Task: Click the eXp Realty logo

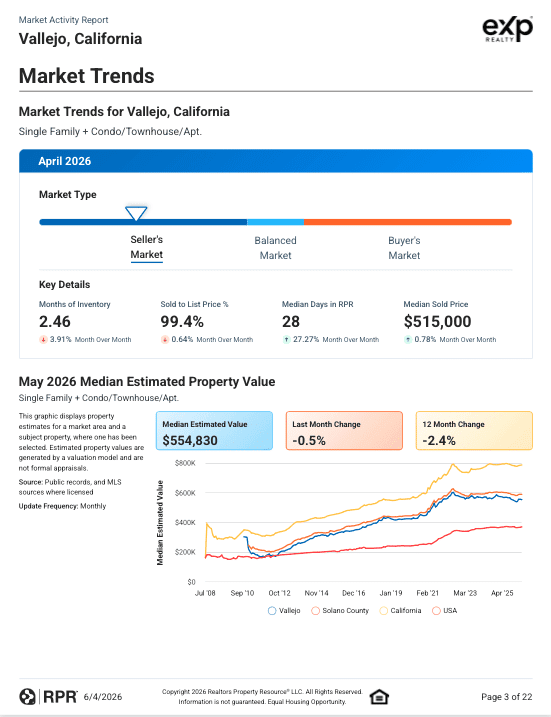Action: point(508,29)
